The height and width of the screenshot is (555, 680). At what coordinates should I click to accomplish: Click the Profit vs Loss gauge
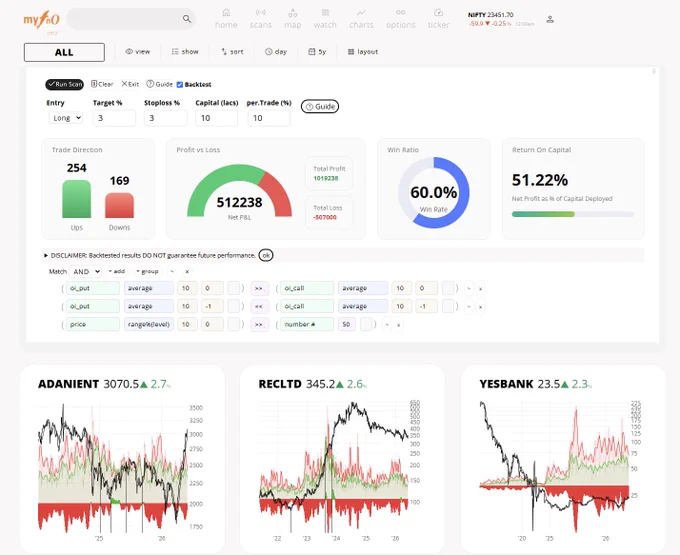[239, 191]
